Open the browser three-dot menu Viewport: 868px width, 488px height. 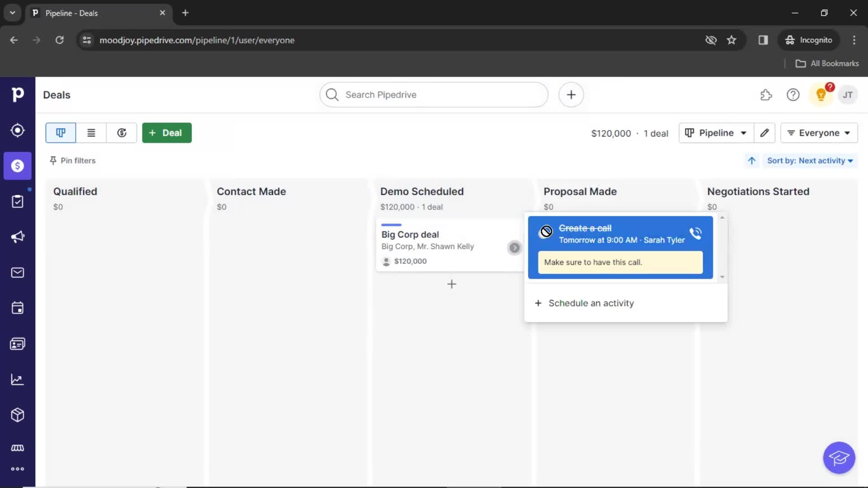click(x=854, y=40)
